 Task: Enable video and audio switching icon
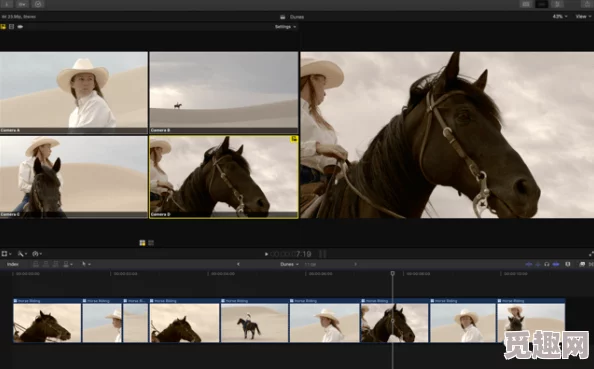3,27
